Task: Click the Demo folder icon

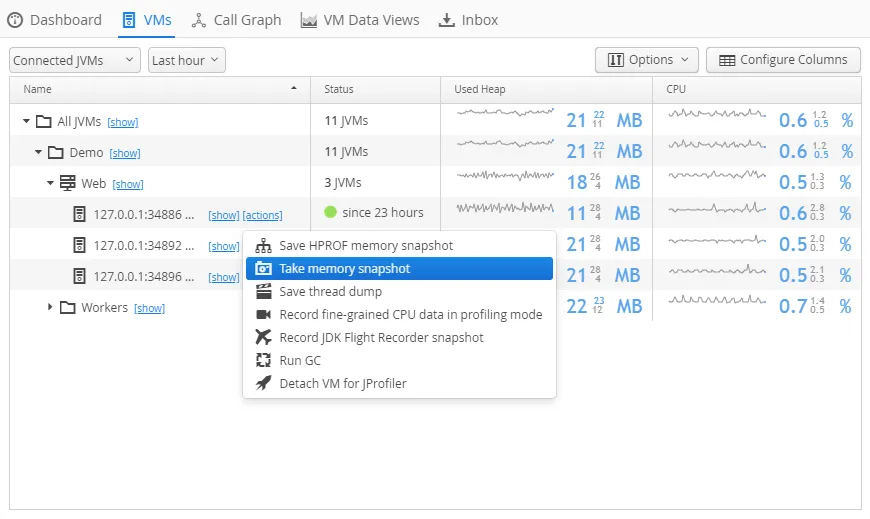Action: pyautogui.click(x=55, y=152)
